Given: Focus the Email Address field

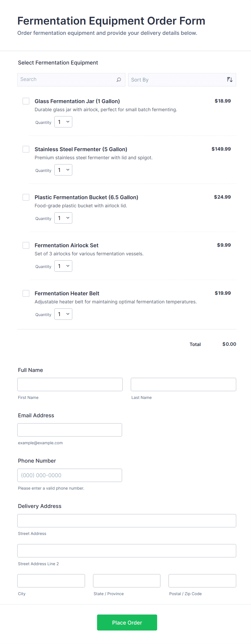Looking at the screenshot, I should (70, 430).
